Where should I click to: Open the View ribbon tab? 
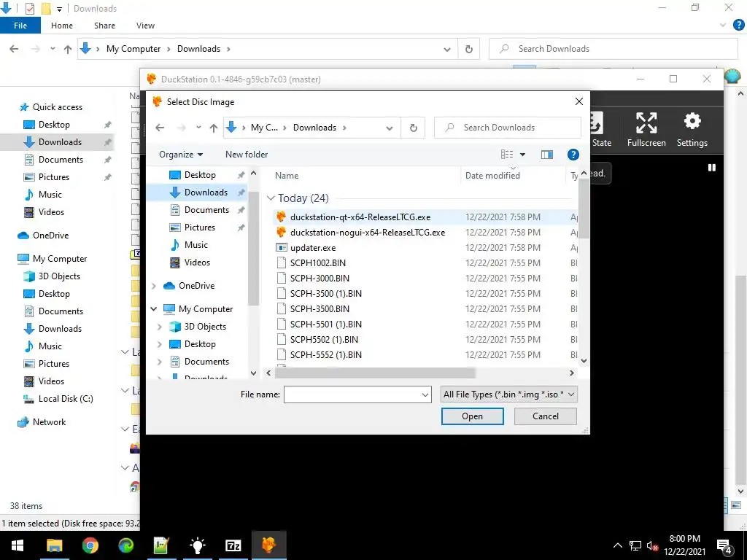click(x=145, y=26)
